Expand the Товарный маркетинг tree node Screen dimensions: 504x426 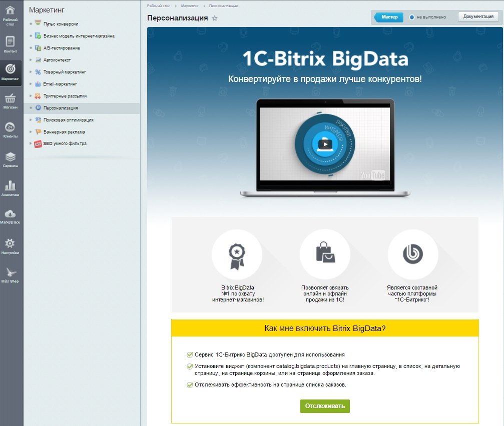[x=31, y=72]
